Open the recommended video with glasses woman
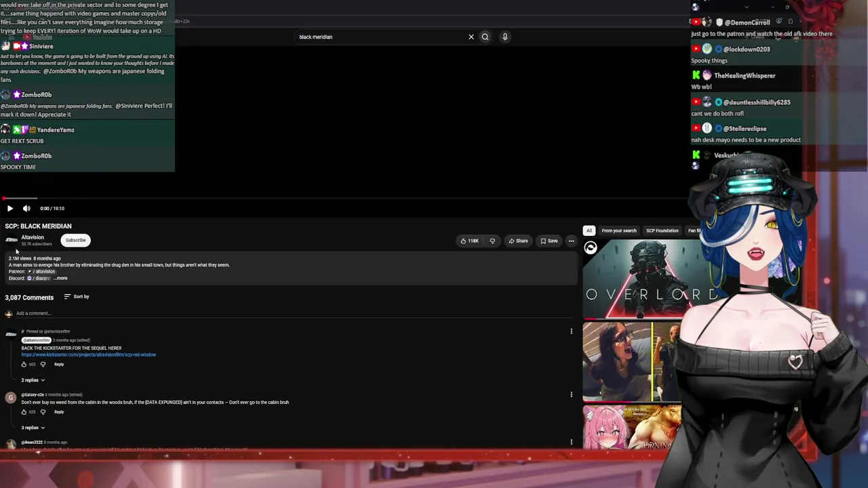 (x=632, y=362)
